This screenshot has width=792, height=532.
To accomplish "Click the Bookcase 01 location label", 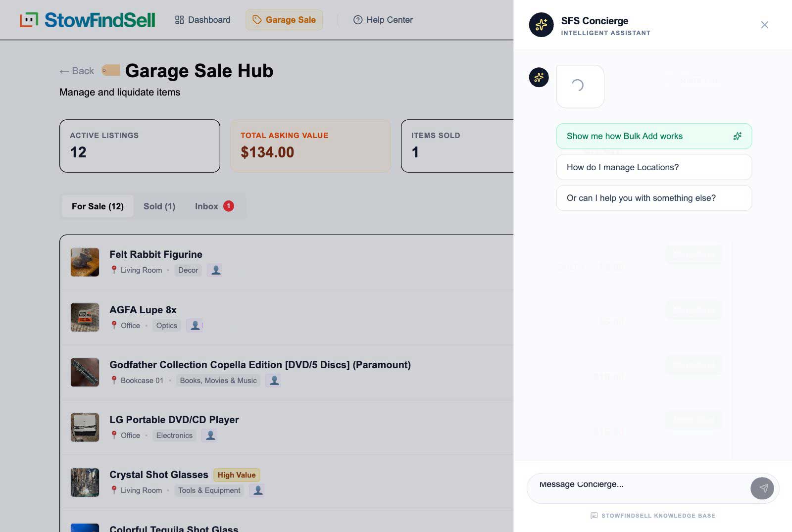I will coord(142,381).
